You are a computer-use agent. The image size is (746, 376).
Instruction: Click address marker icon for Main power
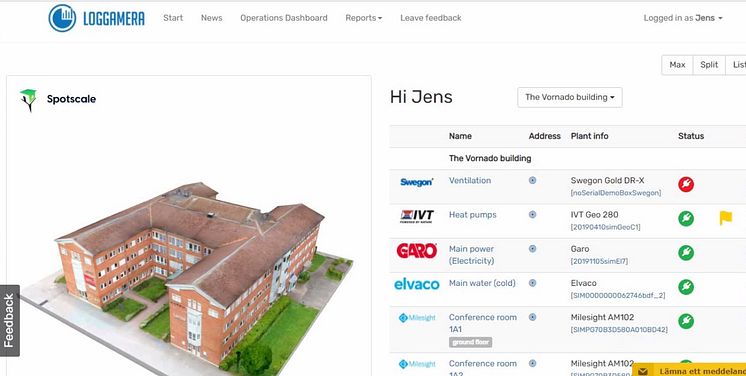pyautogui.click(x=532, y=249)
